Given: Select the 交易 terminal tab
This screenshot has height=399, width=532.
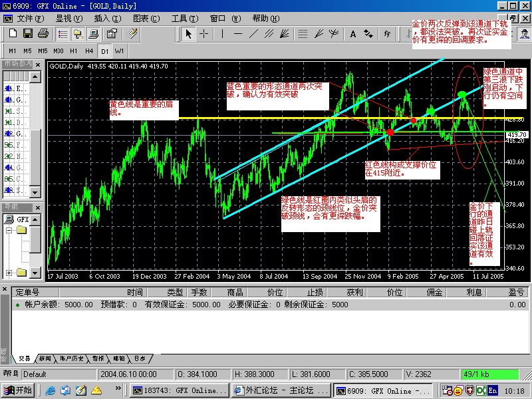Looking at the screenshot, I should tap(25, 358).
